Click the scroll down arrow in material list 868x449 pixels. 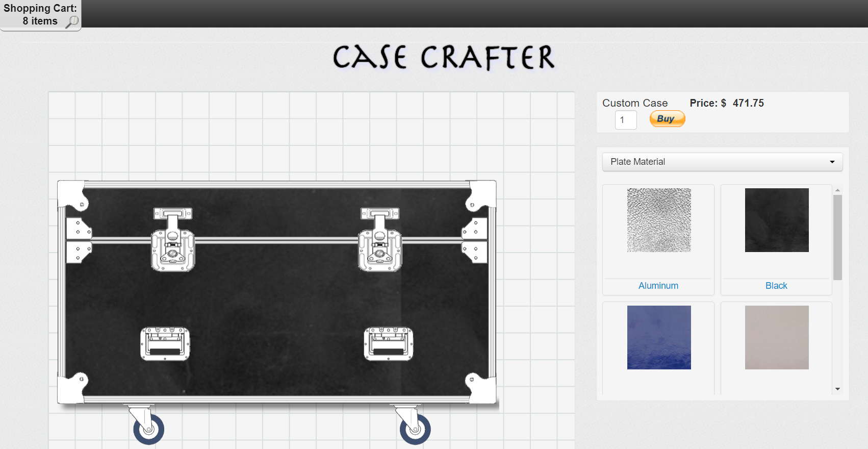(x=837, y=389)
